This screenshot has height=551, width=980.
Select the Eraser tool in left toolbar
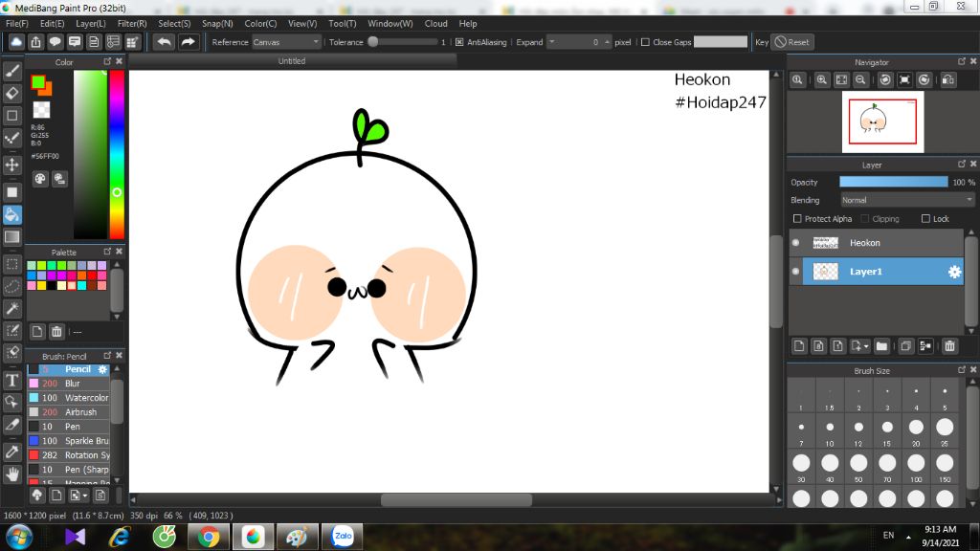coord(12,93)
